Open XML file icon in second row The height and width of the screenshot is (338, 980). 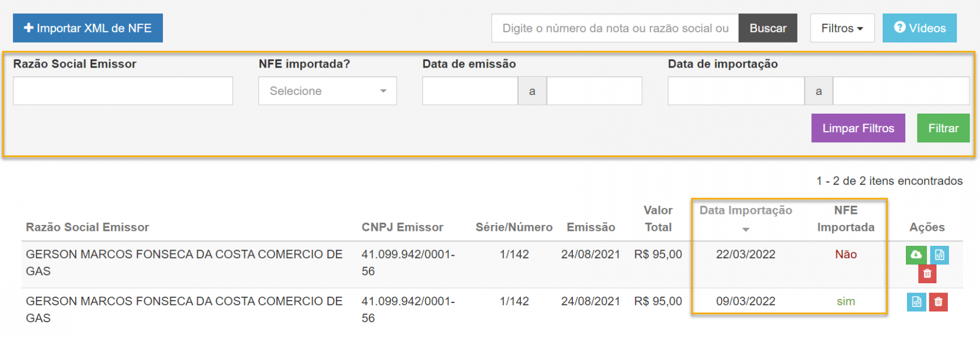coord(916,302)
